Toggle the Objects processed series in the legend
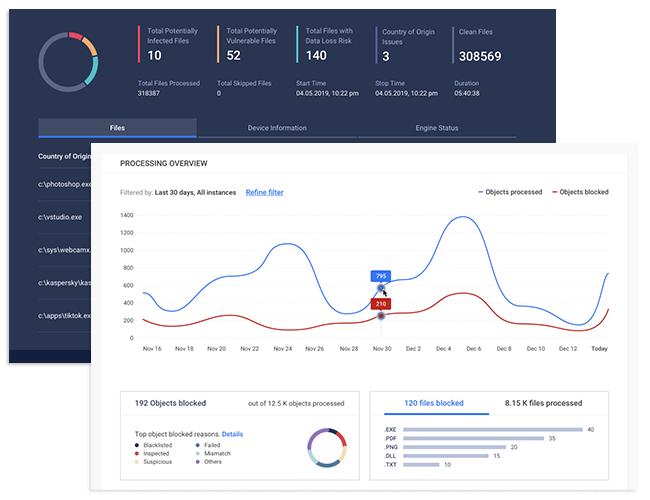This screenshot has width=650, height=500. 510,192
